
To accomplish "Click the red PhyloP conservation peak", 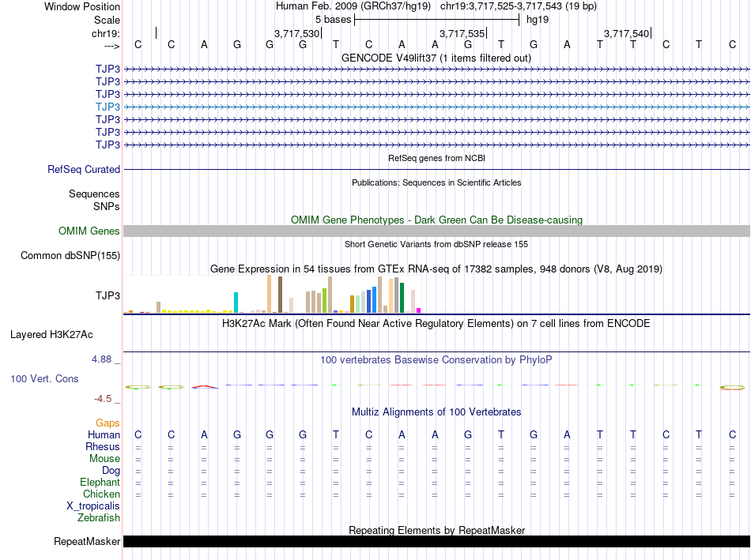I will (x=205, y=387).
